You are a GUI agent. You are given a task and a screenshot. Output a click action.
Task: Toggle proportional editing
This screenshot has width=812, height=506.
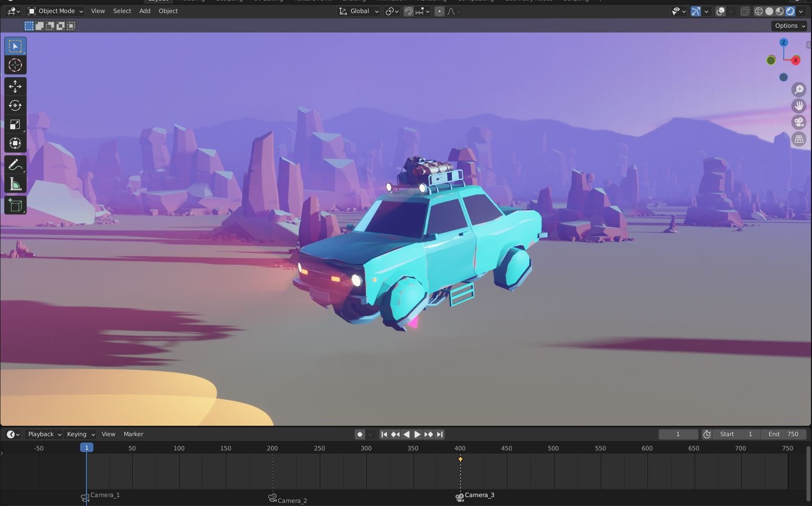(440, 11)
